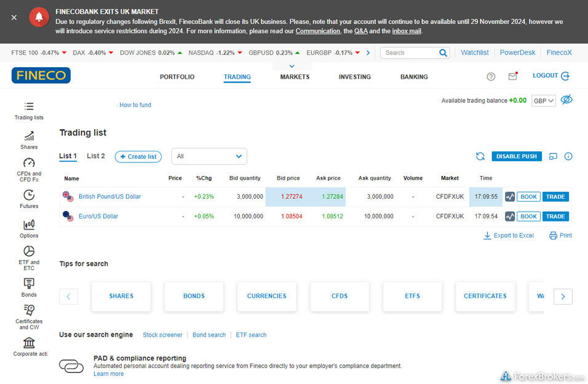Open the Futures sidebar section
The width and height of the screenshot is (588, 384).
pos(29,199)
